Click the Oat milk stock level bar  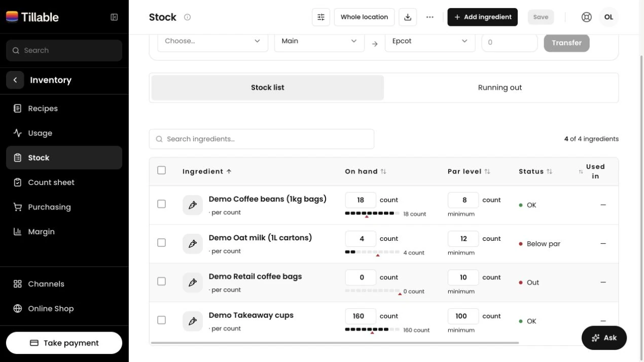coord(372,252)
